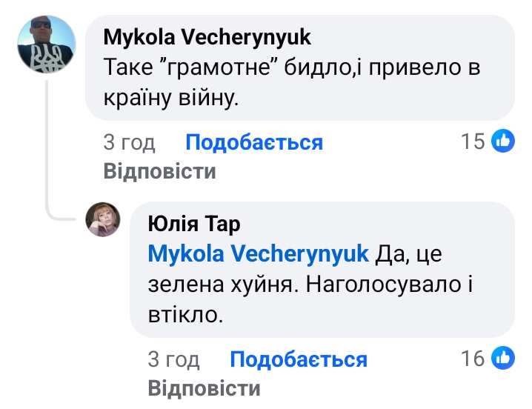Click thumbs-up reaction icon beside count 15
Viewport: 532px width, 409px height.
[503, 142]
